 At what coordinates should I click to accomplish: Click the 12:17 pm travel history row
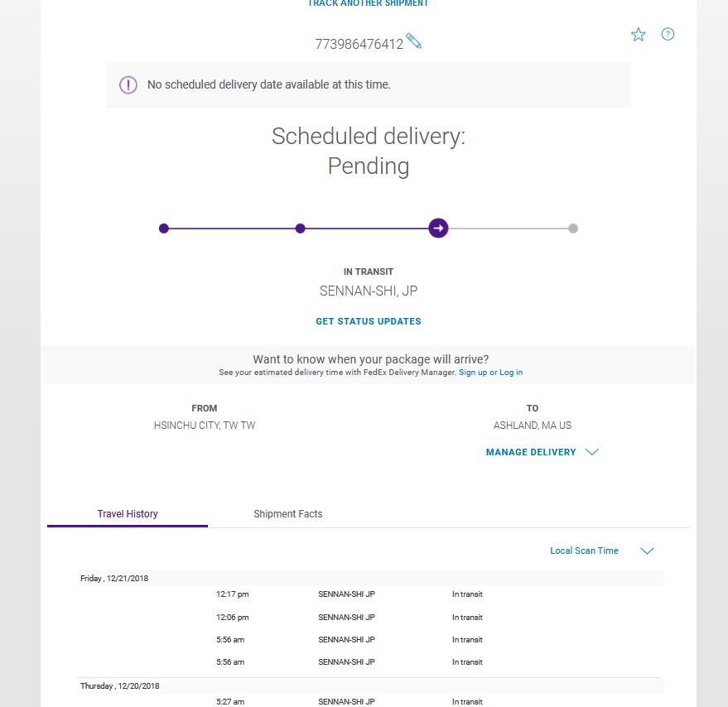[369, 594]
